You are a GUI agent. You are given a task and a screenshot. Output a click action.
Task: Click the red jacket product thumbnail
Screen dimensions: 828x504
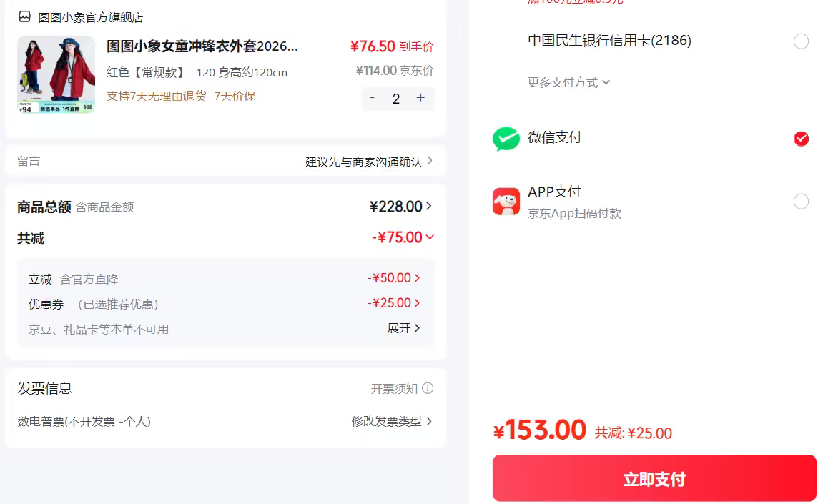point(56,74)
